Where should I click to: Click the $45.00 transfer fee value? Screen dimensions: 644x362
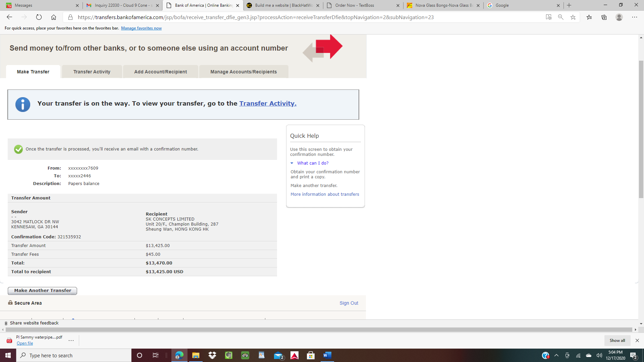pyautogui.click(x=153, y=254)
